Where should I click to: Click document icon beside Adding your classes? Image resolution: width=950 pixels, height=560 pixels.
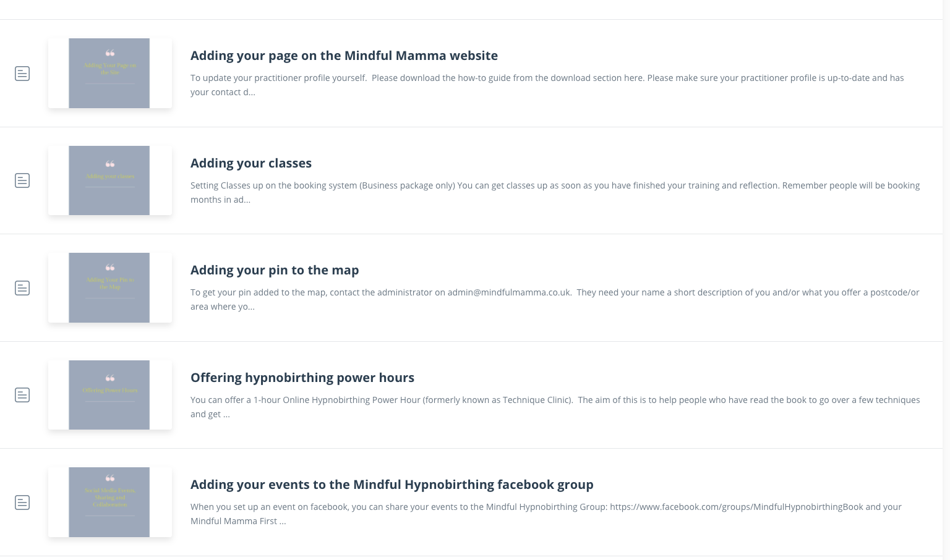[x=22, y=180]
